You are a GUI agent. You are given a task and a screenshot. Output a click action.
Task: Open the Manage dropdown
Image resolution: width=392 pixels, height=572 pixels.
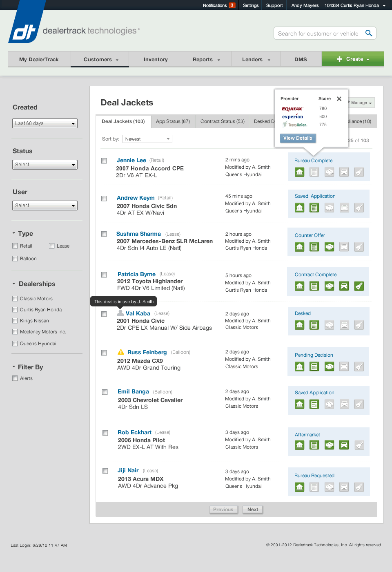pos(361,103)
